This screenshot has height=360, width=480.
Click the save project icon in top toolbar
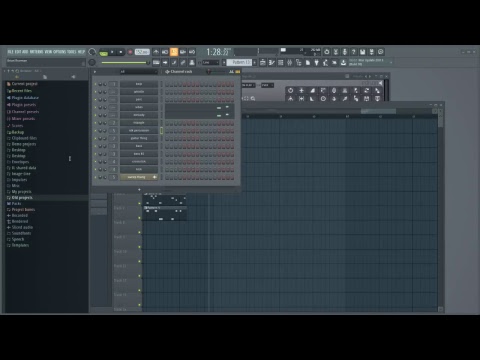pyautogui.click(x=363, y=52)
